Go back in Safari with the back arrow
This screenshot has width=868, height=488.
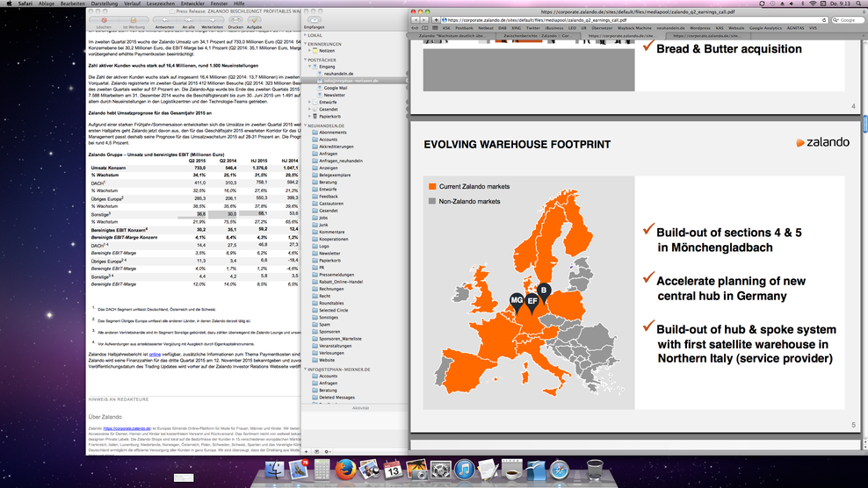click(x=416, y=20)
